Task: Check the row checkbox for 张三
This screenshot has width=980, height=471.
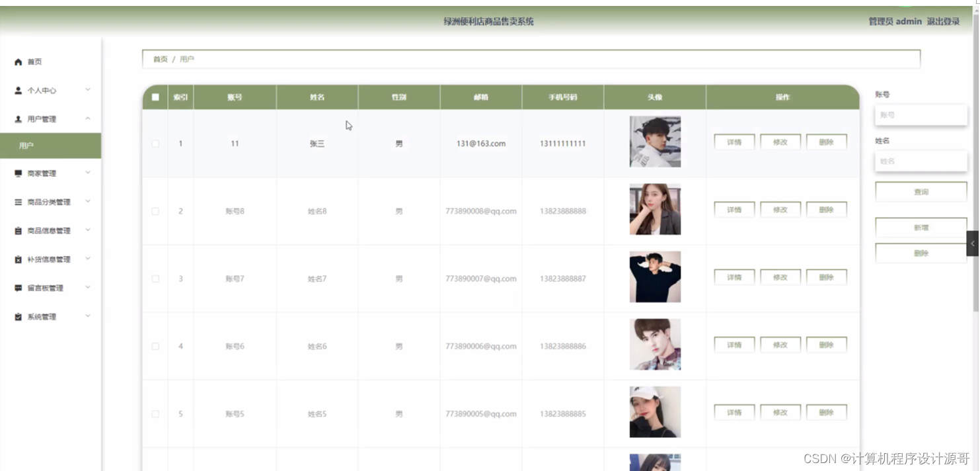Action: click(x=155, y=144)
